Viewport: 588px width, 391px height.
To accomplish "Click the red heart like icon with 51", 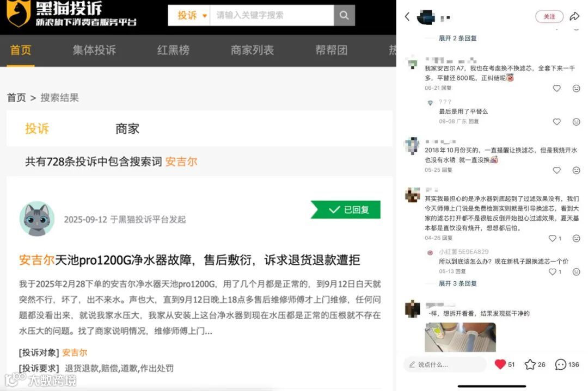I will [500, 364].
